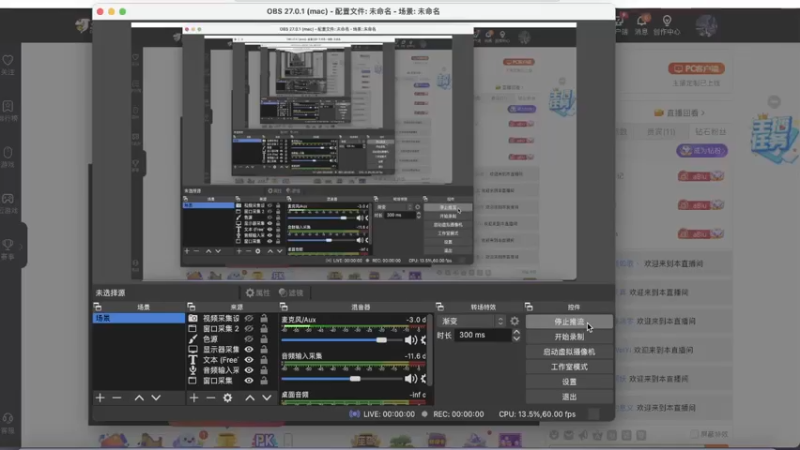Show the 色源 source via eye icon
800x450 pixels.
249,339
